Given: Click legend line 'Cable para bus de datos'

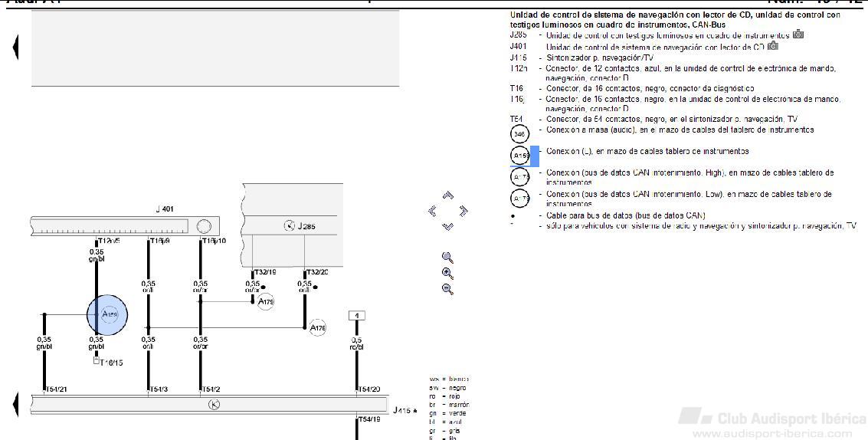Looking at the screenshot, I should [x=626, y=215].
